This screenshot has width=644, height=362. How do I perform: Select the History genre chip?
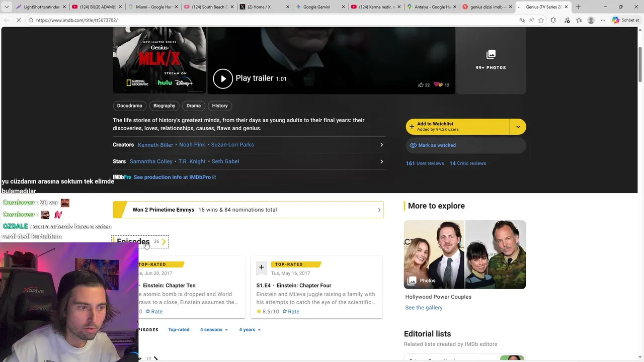point(220,106)
